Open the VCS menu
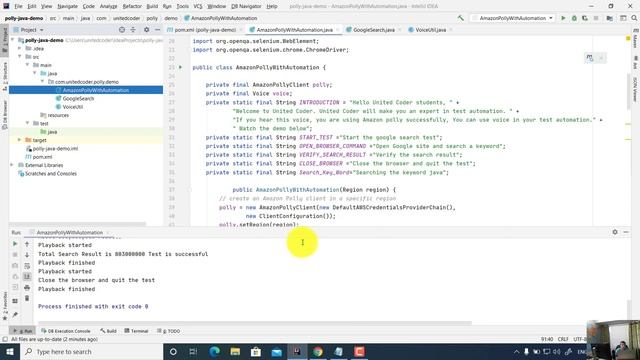The height and width of the screenshot is (360, 640). click(x=198, y=6)
